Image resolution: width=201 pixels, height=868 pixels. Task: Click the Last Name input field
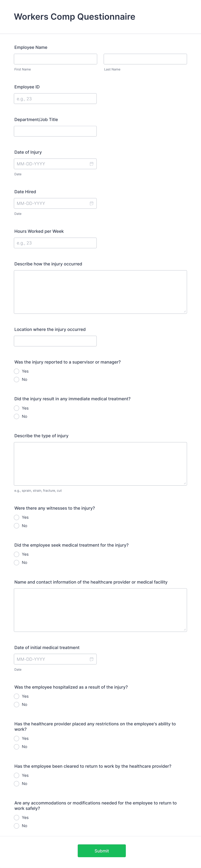(x=145, y=59)
